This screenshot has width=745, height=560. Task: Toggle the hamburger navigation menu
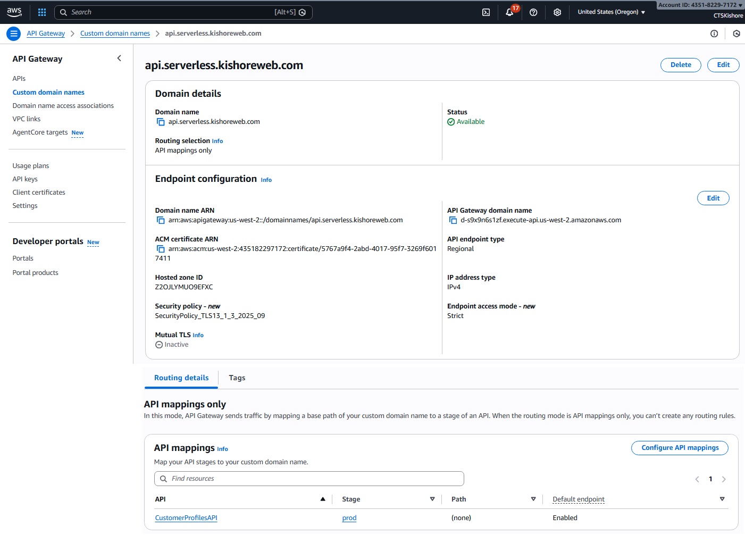pos(14,34)
